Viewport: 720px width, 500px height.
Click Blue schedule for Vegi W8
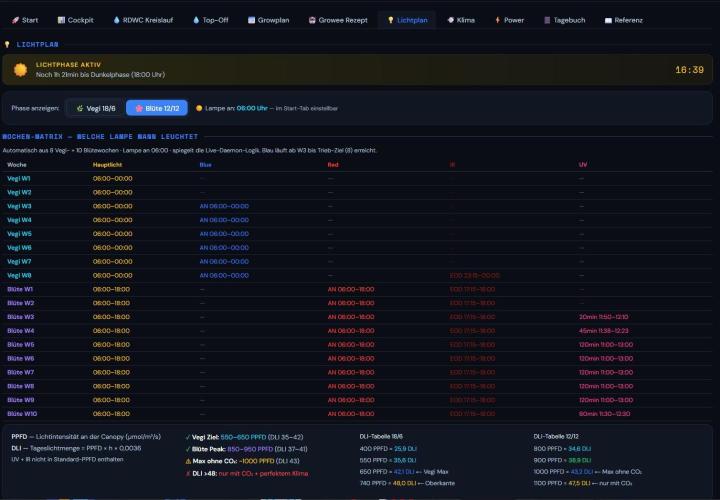224,275
